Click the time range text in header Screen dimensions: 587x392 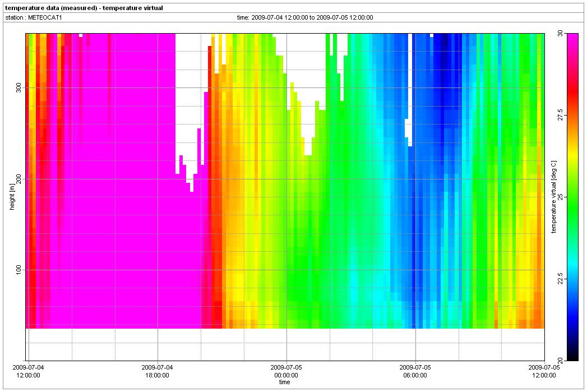click(305, 17)
